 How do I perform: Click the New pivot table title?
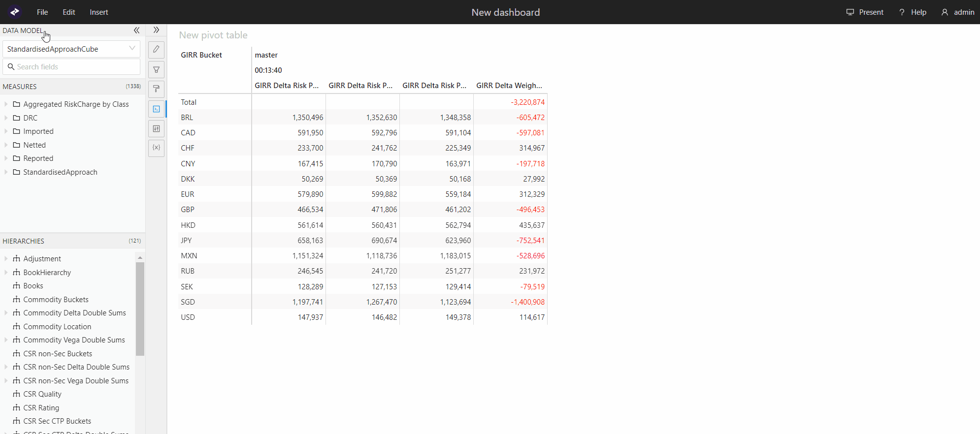213,35
